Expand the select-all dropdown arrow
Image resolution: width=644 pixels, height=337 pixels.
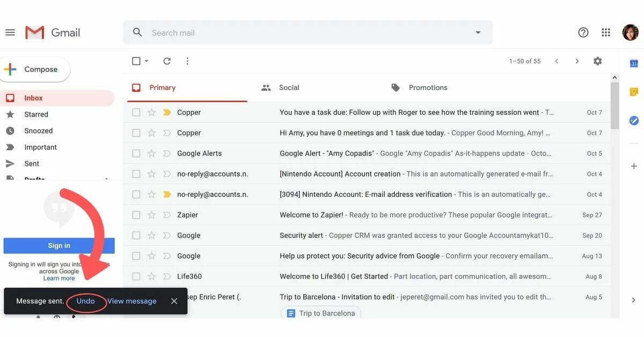tap(147, 61)
